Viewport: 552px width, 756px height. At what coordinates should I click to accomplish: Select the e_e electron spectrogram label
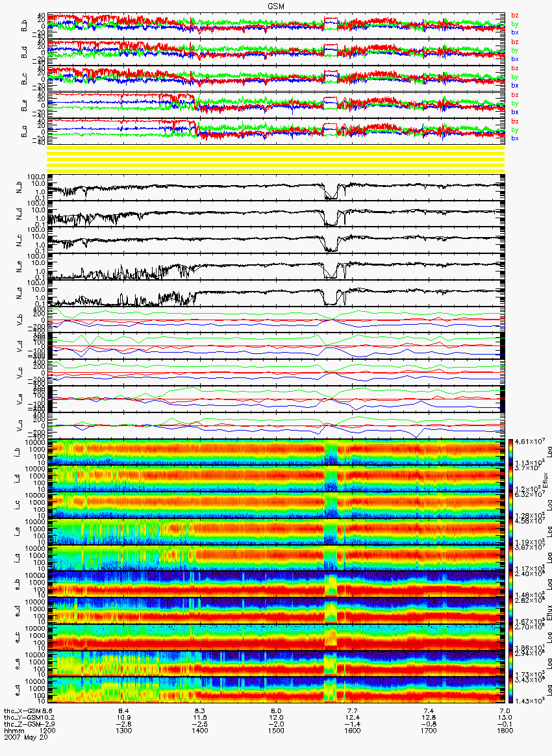pyautogui.click(x=18, y=664)
